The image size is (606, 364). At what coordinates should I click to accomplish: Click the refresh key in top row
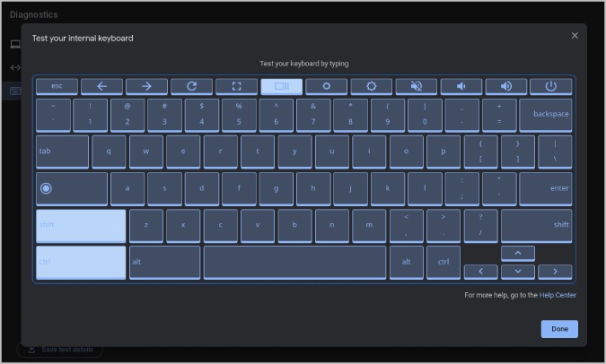click(x=192, y=86)
